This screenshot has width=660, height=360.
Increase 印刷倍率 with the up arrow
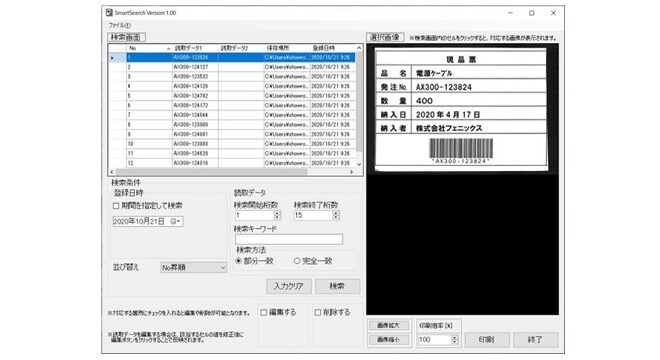point(455,337)
